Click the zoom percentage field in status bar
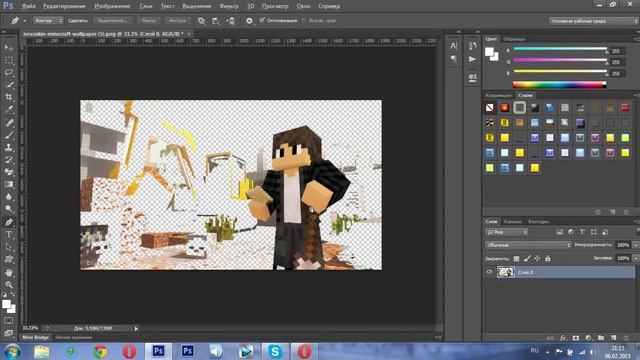The width and height of the screenshot is (640, 360). click(30, 328)
